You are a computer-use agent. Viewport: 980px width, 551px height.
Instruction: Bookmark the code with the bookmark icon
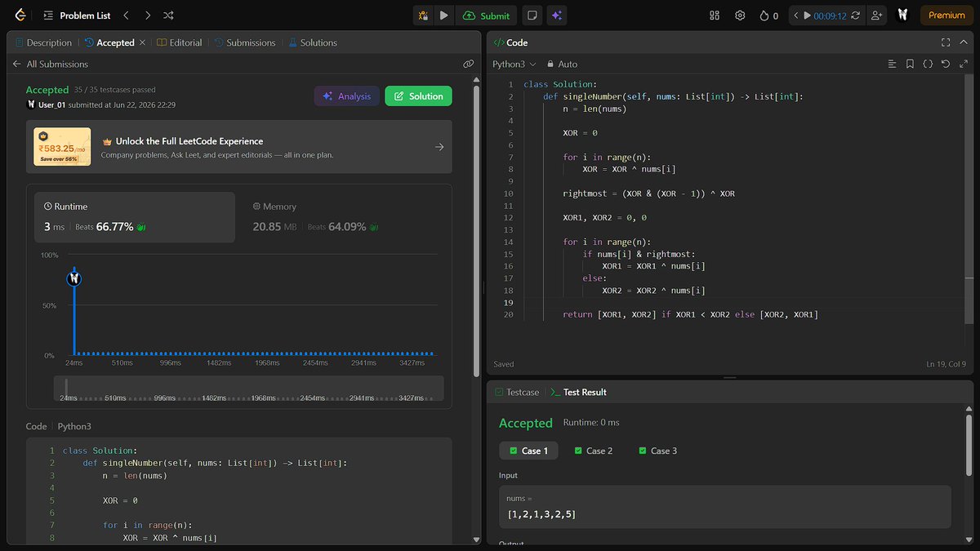[x=910, y=64]
